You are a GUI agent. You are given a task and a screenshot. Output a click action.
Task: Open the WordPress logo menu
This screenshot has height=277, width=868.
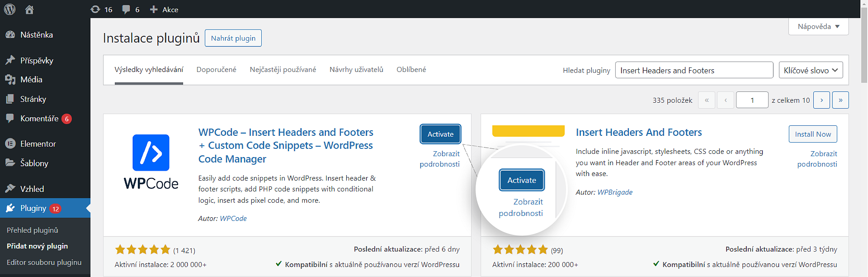(9, 9)
